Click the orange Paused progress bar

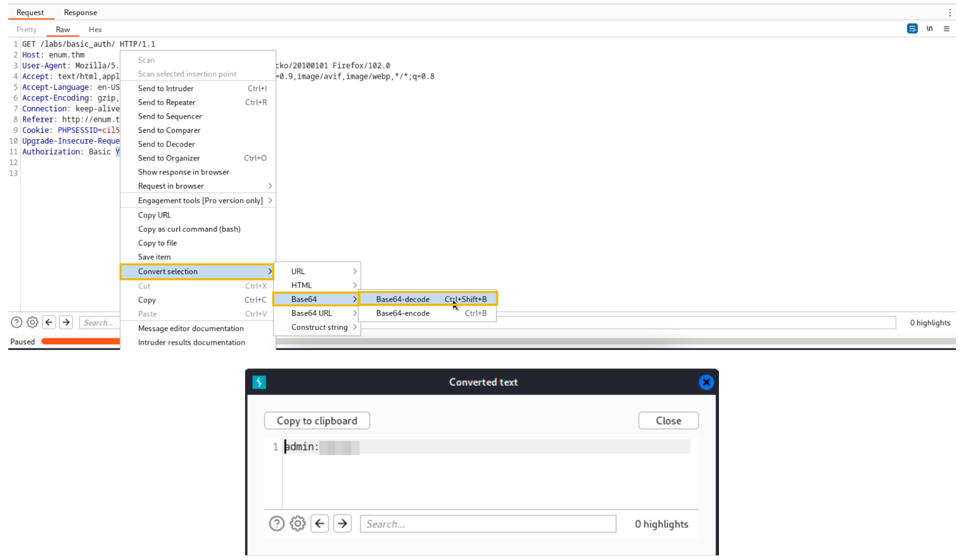(81, 341)
